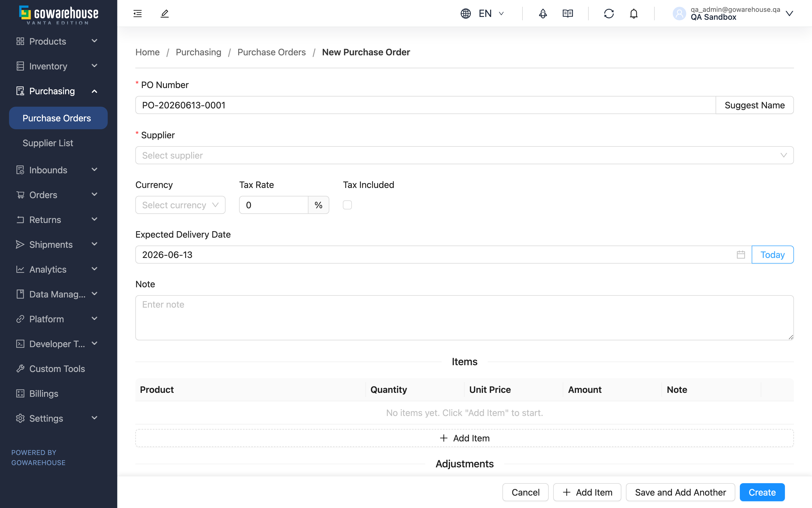This screenshot has width=812, height=508.
Task: Open the globe language icon
Action: click(465, 14)
